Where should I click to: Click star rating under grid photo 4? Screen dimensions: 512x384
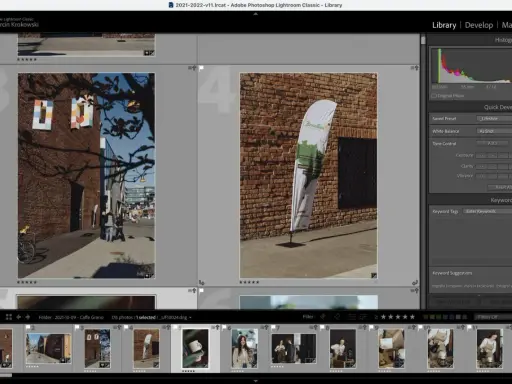[x=249, y=282]
